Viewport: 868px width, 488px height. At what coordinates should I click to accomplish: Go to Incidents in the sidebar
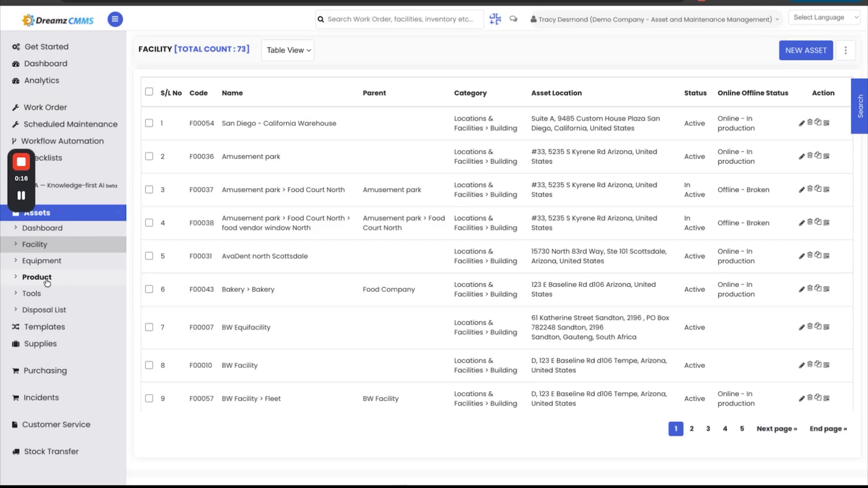(x=41, y=398)
